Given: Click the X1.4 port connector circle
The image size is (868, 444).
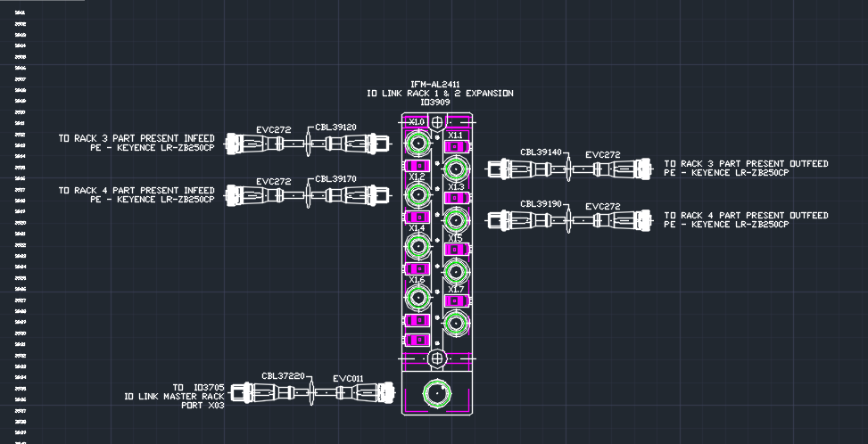Looking at the screenshot, I should point(417,244).
